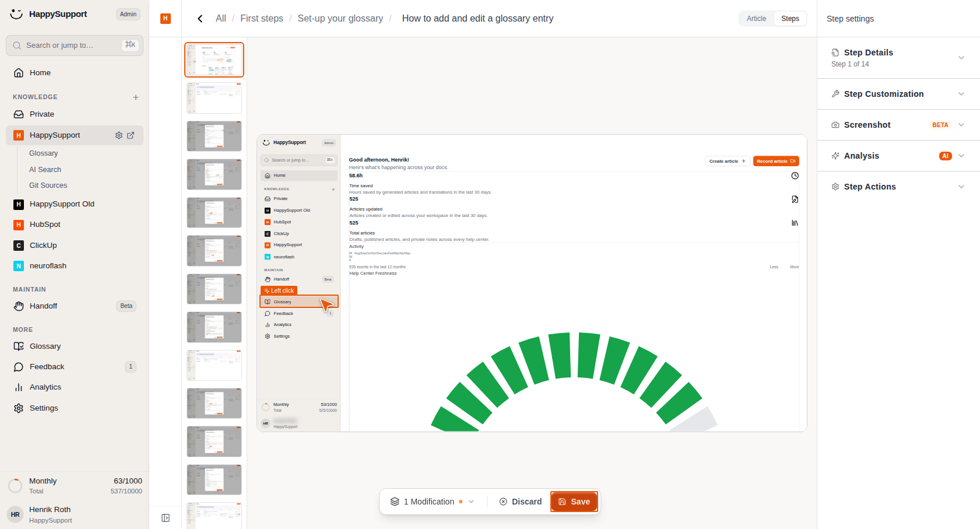Click the Feedback speech bubble icon

point(19,367)
